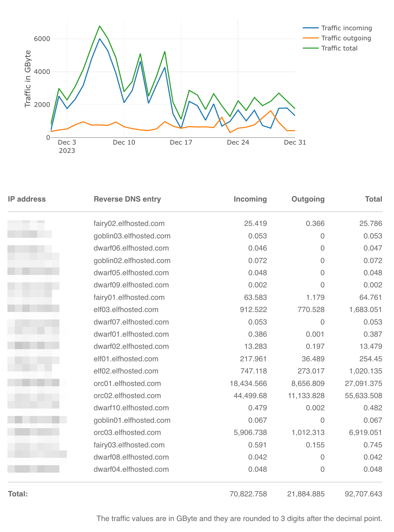Screen dimensions: 394x532
Task: Toggle the Traffic incoming legend entry
Action: pos(338,28)
